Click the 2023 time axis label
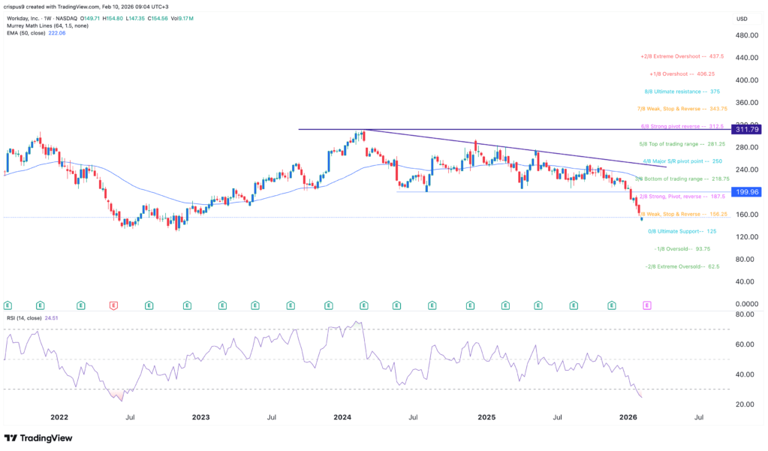The width and height of the screenshot is (768, 451). click(201, 418)
